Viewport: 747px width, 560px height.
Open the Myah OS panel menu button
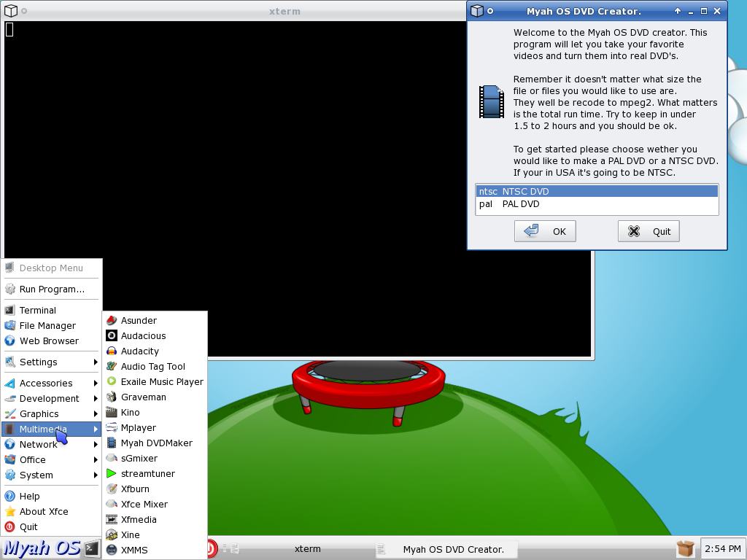(42, 548)
